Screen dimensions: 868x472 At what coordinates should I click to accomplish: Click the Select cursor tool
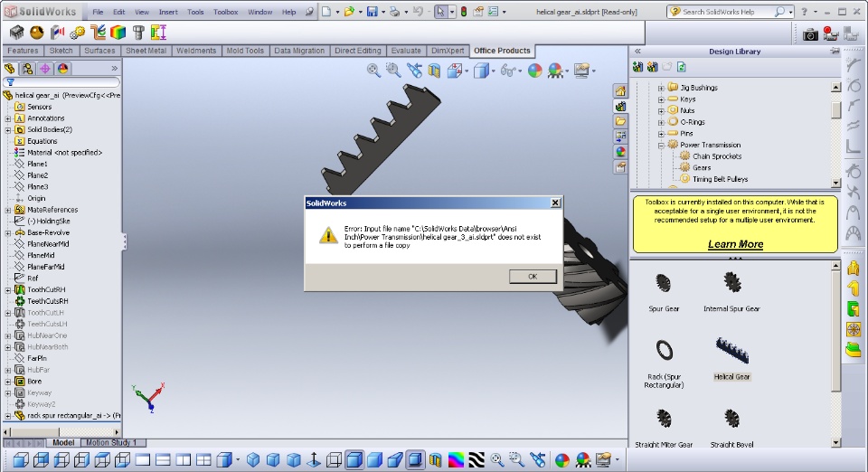point(440,12)
